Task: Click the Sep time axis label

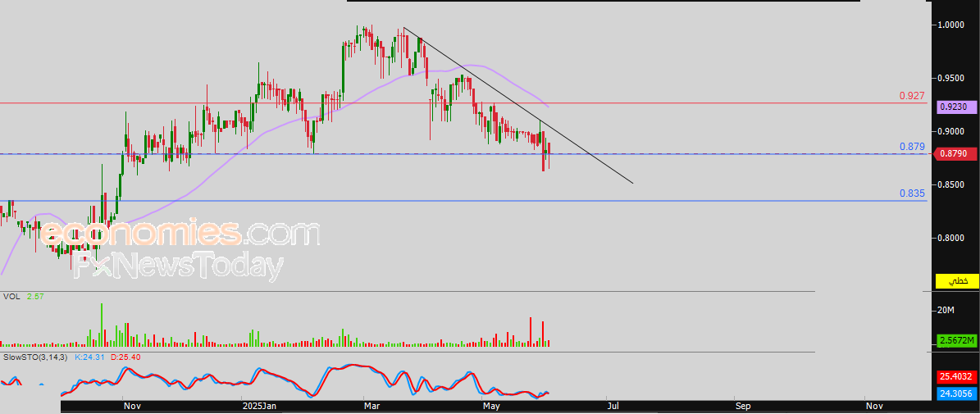Action: 743,407
